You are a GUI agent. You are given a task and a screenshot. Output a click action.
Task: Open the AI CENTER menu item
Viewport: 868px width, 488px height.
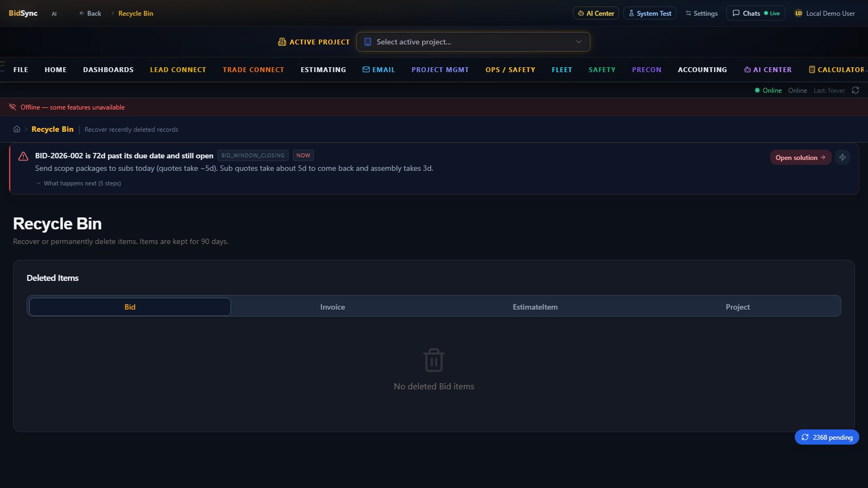coord(768,69)
